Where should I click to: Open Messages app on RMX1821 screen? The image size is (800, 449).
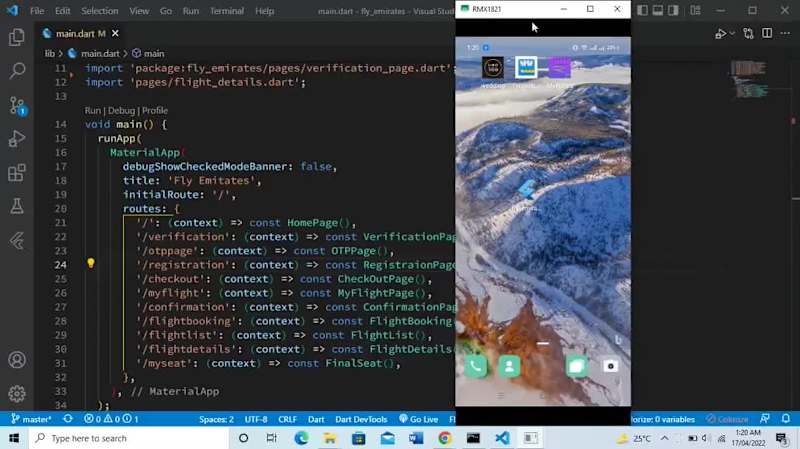point(577,366)
